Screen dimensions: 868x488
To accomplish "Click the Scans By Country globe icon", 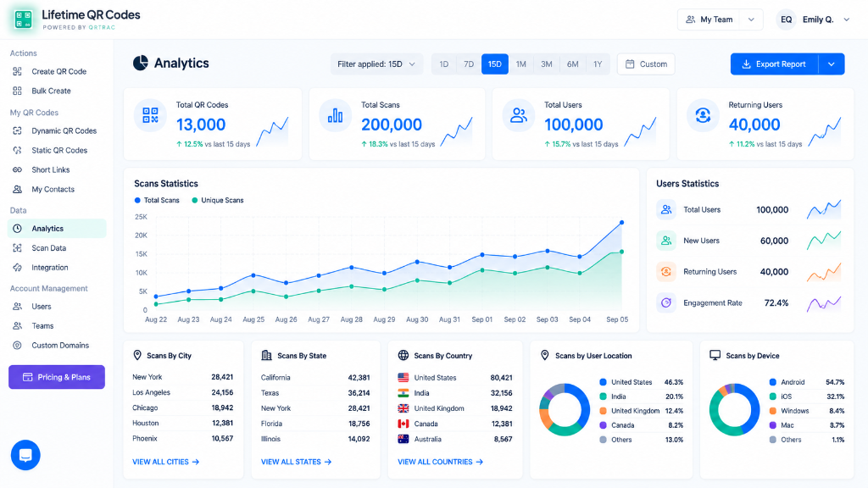I will 403,355.
